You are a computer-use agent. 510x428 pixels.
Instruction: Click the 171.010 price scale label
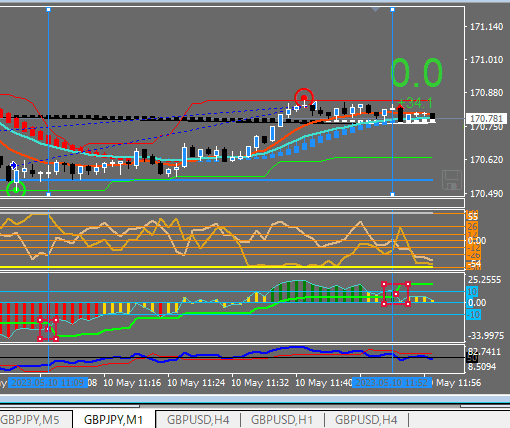pyautogui.click(x=486, y=60)
